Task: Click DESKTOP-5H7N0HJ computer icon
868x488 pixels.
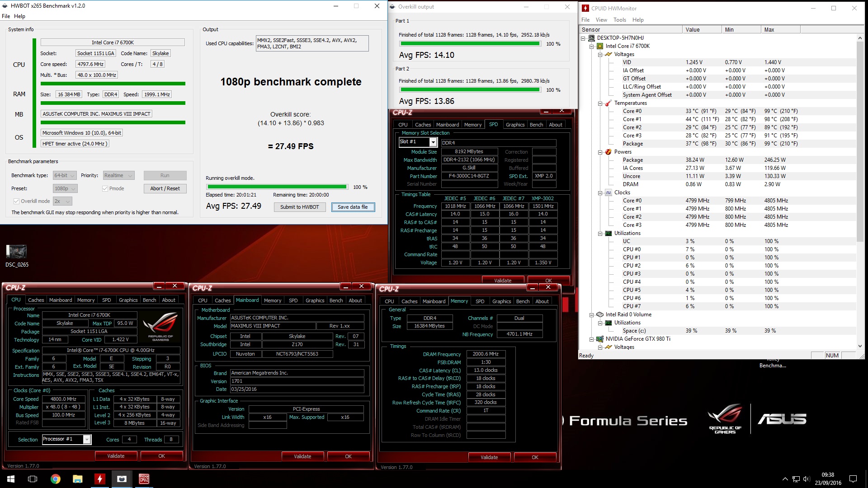Action: [591, 38]
